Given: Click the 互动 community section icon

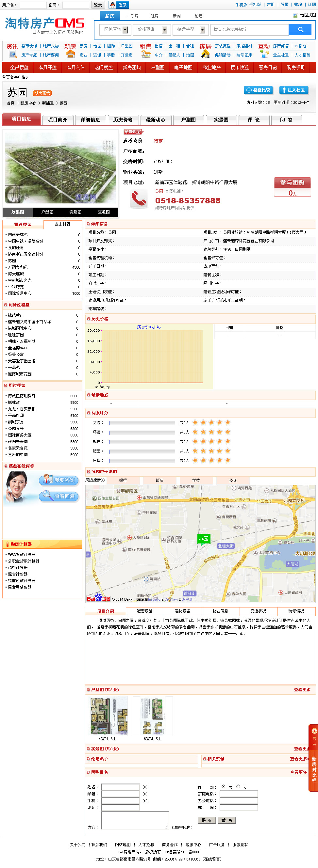Looking at the screenshot, I should pyautogui.click(x=264, y=51).
